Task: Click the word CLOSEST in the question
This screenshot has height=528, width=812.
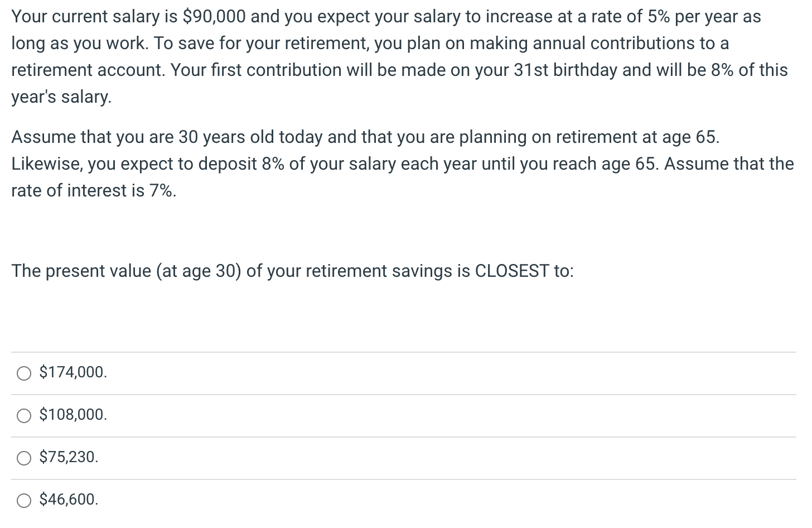Action: click(x=511, y=271)
